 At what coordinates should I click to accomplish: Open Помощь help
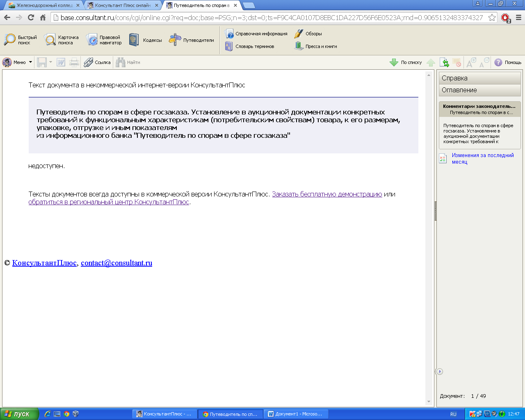click(x=508, y=62)
